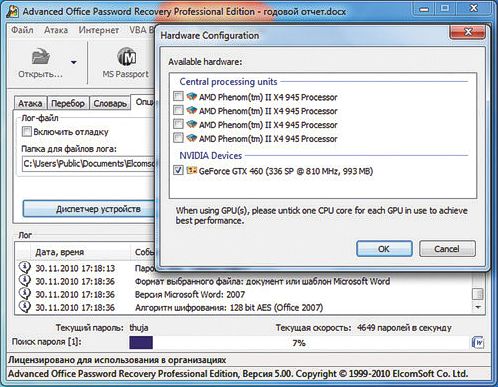Minimize the main Advanced Office Password Recovery window
The width and height of the screenshot is (498, 387).
424,8
